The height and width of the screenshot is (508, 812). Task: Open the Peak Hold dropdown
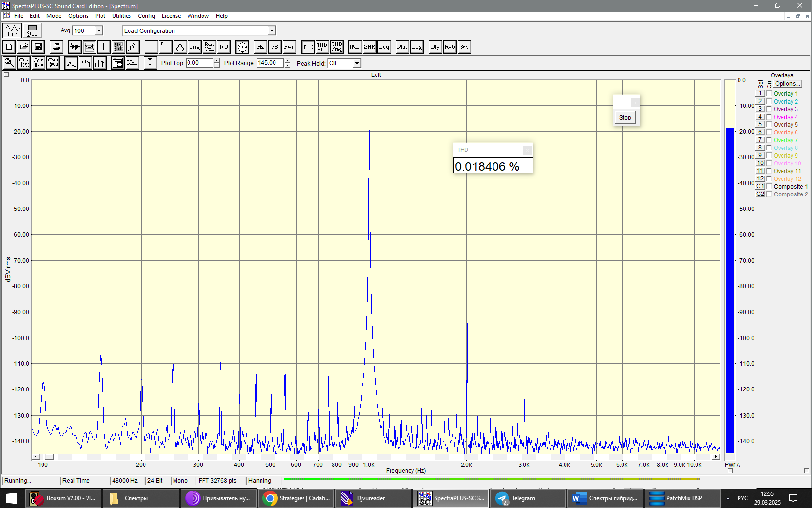tap(357, 63)
